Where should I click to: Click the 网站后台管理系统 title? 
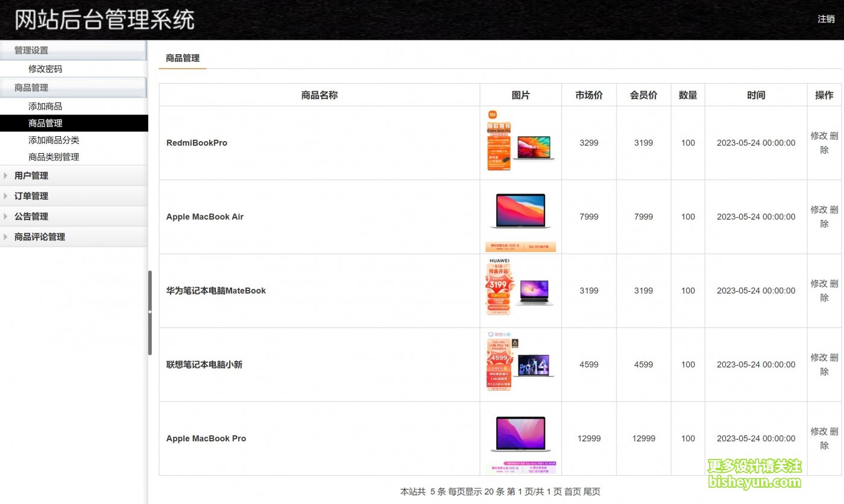point(104,19)
